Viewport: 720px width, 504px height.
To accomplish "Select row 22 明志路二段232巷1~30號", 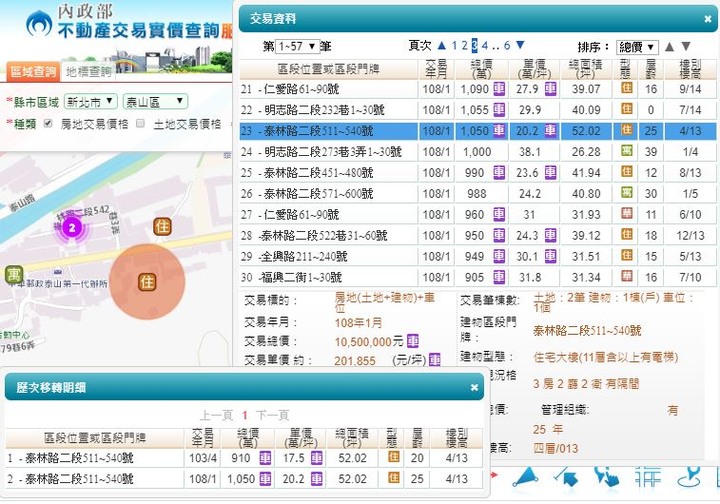I will (478, 110).
